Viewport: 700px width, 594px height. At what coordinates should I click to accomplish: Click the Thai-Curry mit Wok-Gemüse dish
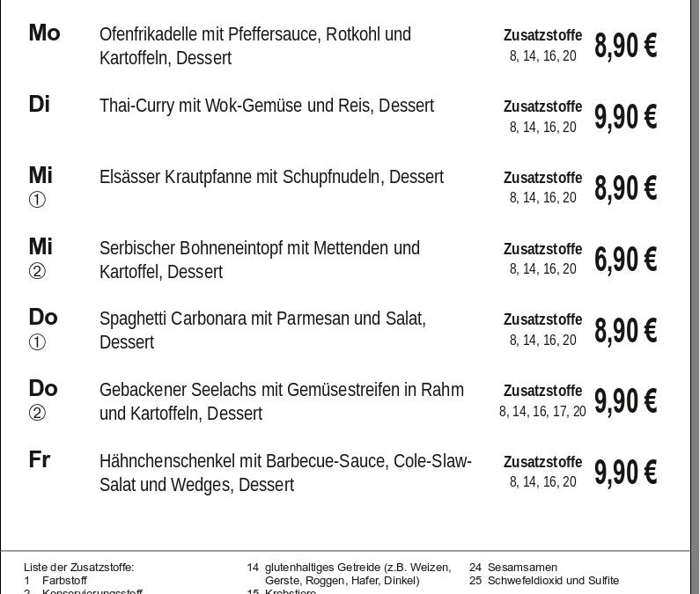tap(267, 106)
